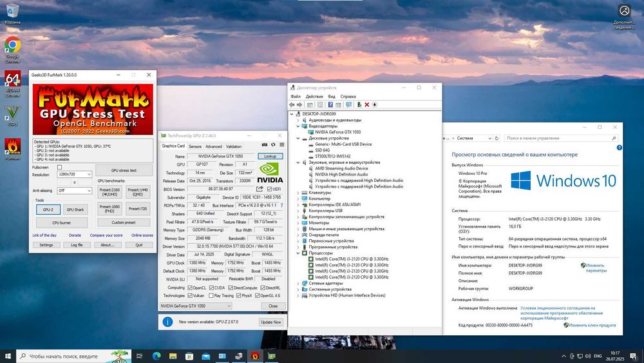Click the GPU stress test button in FurMark
Screen dimensions: 644x363
(x=124, y=170)
